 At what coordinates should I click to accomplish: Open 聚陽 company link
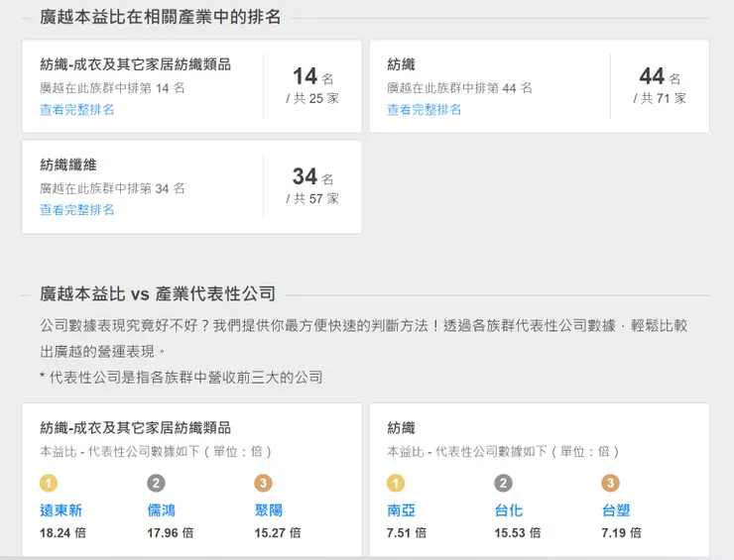(269, 509)
